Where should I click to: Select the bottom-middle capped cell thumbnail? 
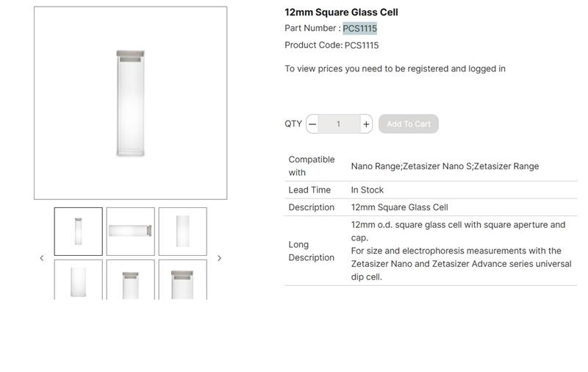pos(130,280)
